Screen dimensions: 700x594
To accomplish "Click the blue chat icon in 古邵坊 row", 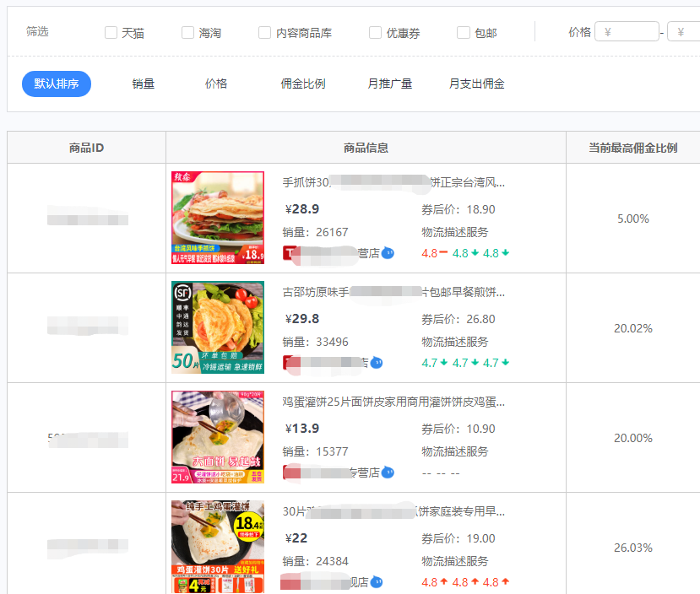I will pyautogui.click(x=377, y=363).
